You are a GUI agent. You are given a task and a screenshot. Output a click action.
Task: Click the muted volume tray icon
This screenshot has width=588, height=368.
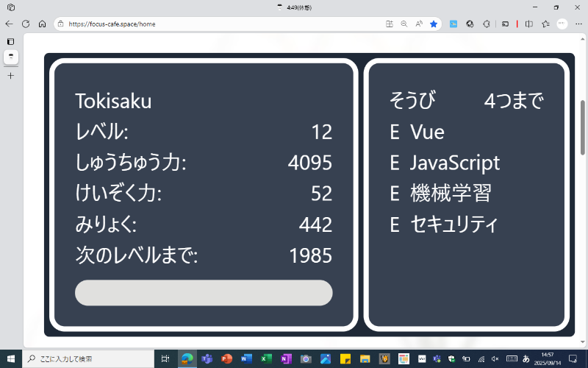495,359
